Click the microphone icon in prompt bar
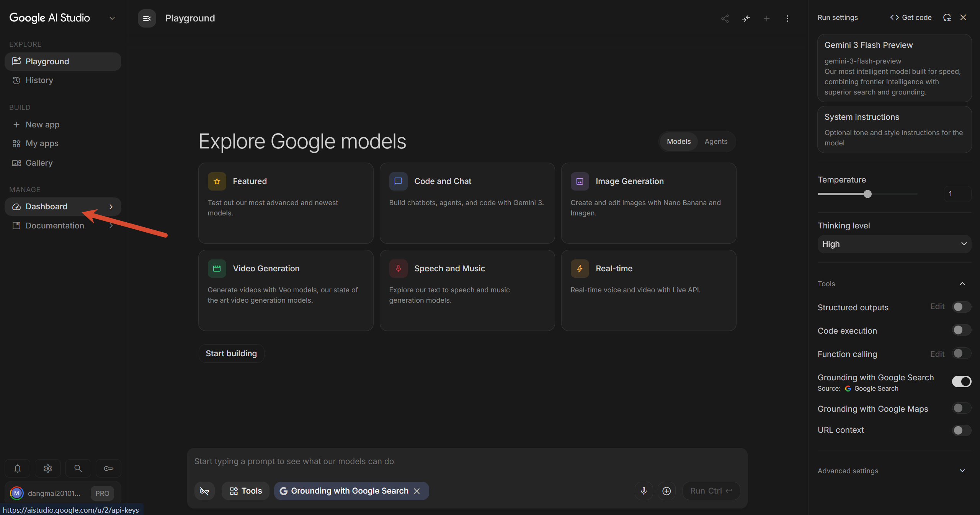 (x=644, y=491)
